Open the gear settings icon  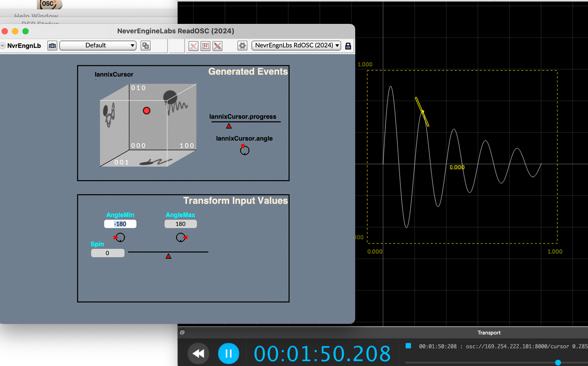[242, 46]
